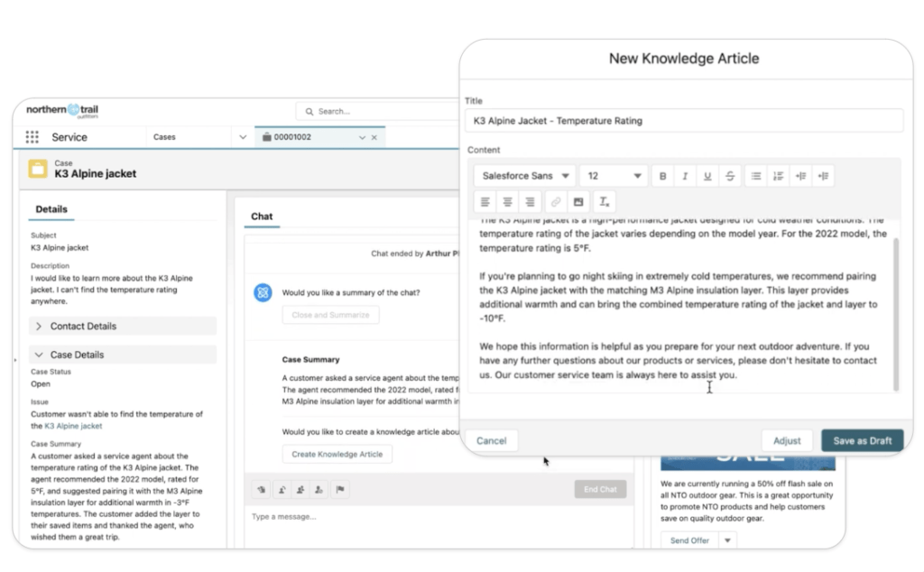Click the insert image icon
924x572 pixels.
578,201
